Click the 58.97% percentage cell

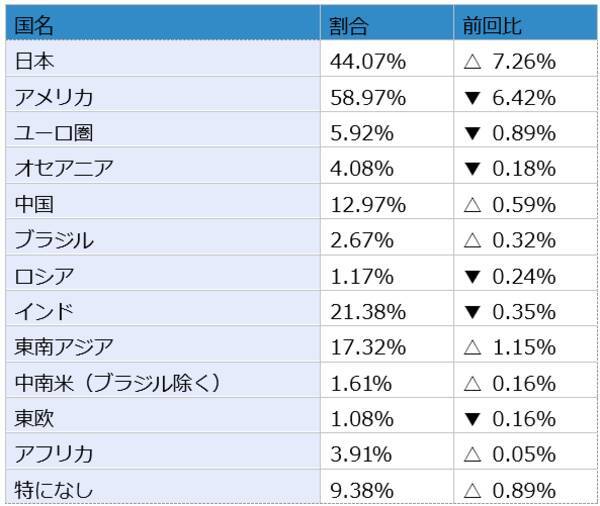[367, 98]
